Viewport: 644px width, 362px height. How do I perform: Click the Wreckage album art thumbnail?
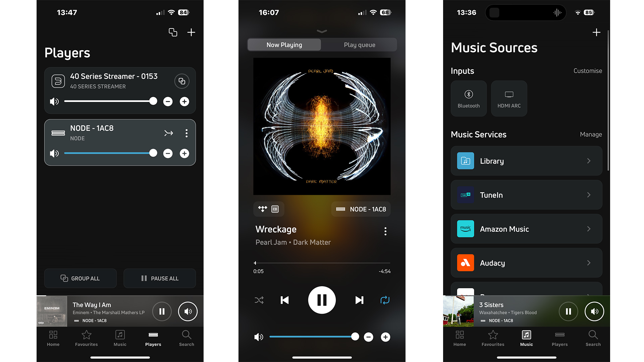[x=322, y=126]
